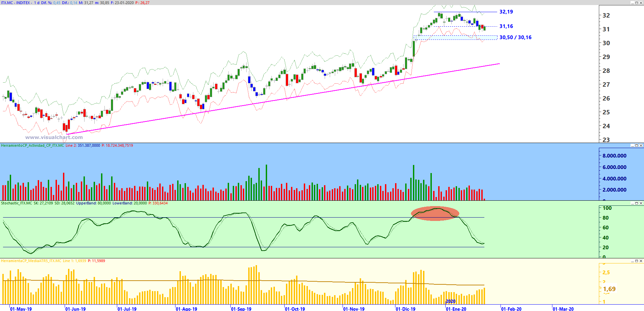Click the HerramientaCP_MediaATR5_ITX.MC indicator title
The image size is (644, 311).
31,261
